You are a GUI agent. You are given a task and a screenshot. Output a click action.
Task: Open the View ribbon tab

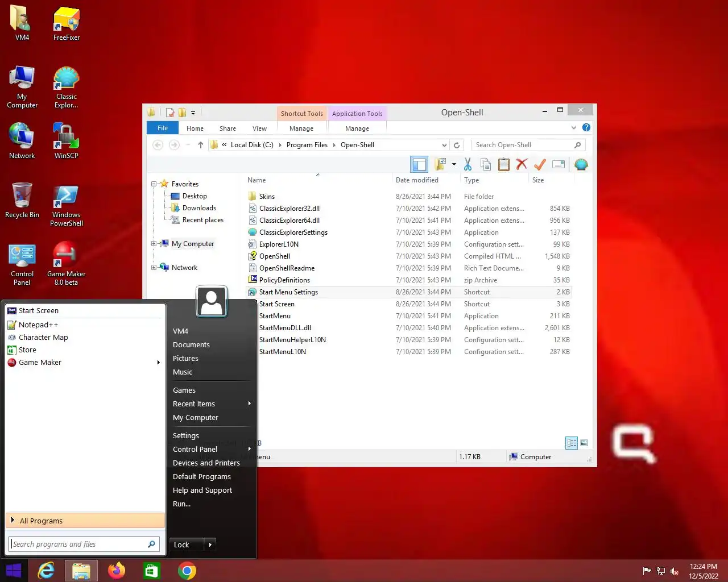[x=259, y=128]
